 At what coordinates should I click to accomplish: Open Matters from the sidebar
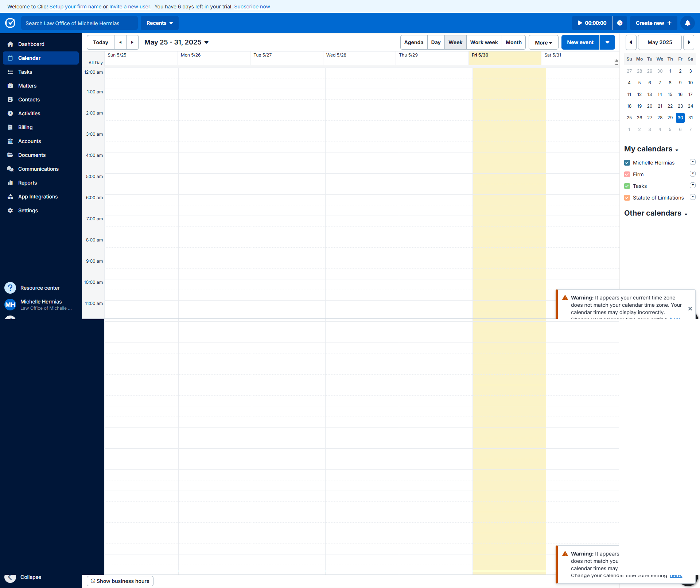tap(27, 86)
